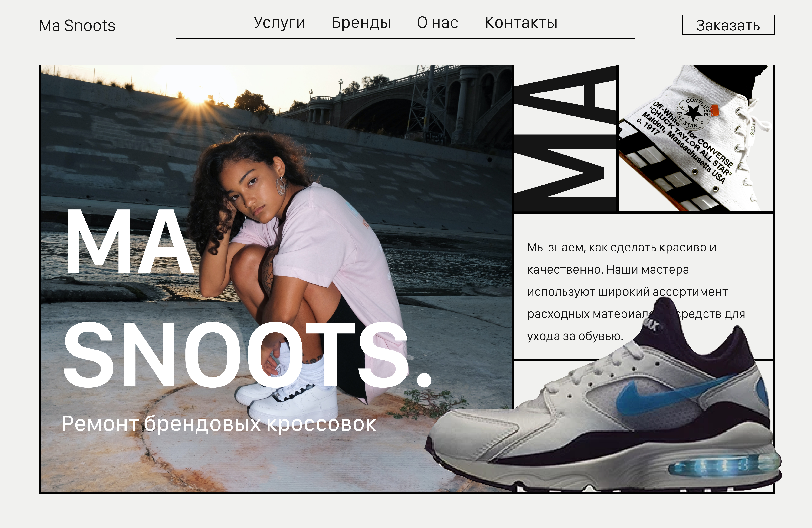This screenshot has height=528, width=812.
Task: Click the Ma Snoots logo text
Action: pos(77,26)
